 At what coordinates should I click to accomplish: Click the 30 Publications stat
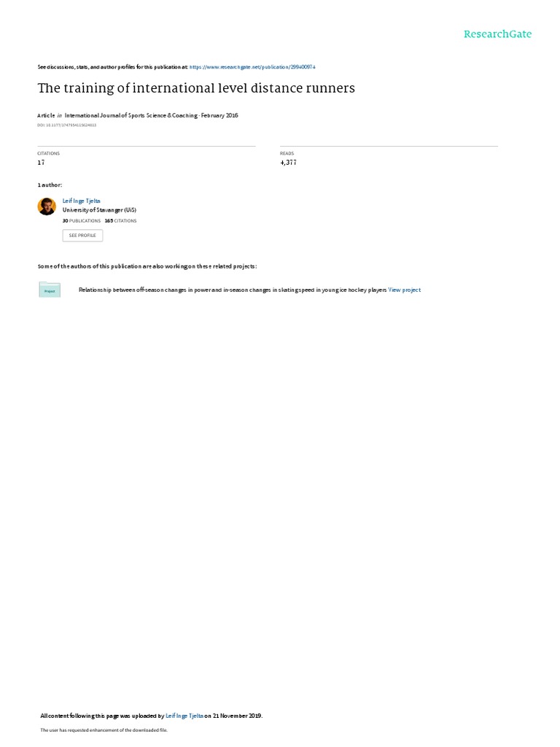coord(82,221)
